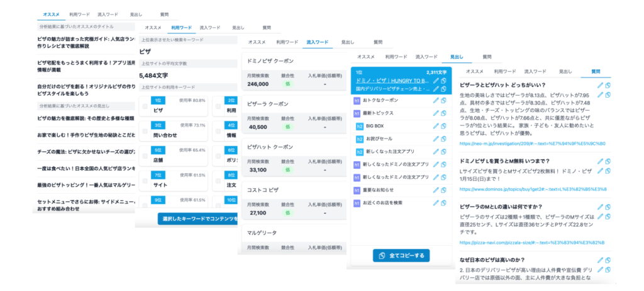Select recommended heading 最強のピザトッピング
The width and height of the screenshot is (644, 291).
tap(86, 185)
